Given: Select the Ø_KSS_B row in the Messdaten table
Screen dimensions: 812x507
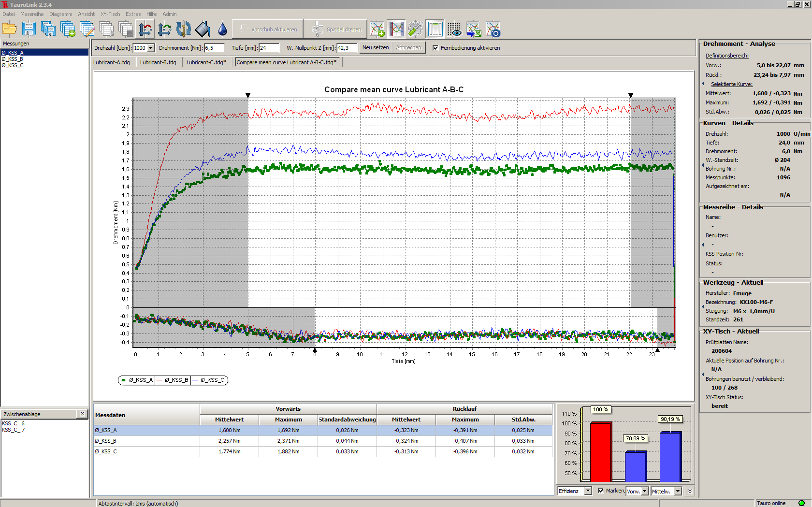Looking at the screenshot, I should pos(323,441).
